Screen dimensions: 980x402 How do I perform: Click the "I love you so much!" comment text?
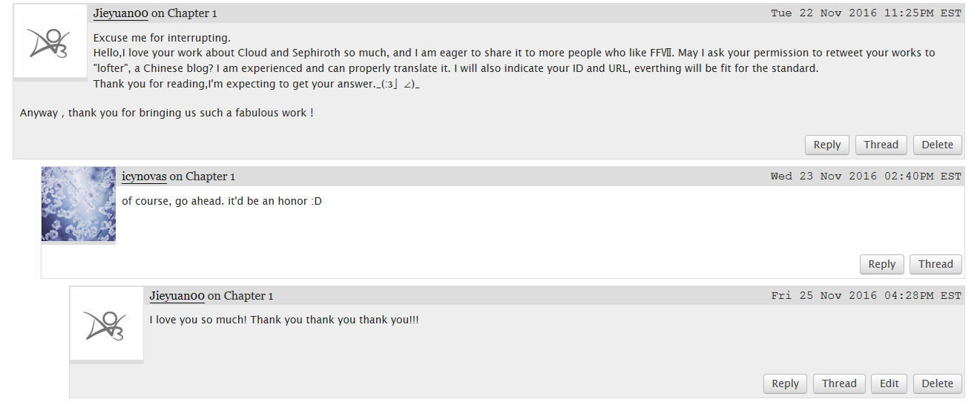pyautogui.click(x=284, y=320)
